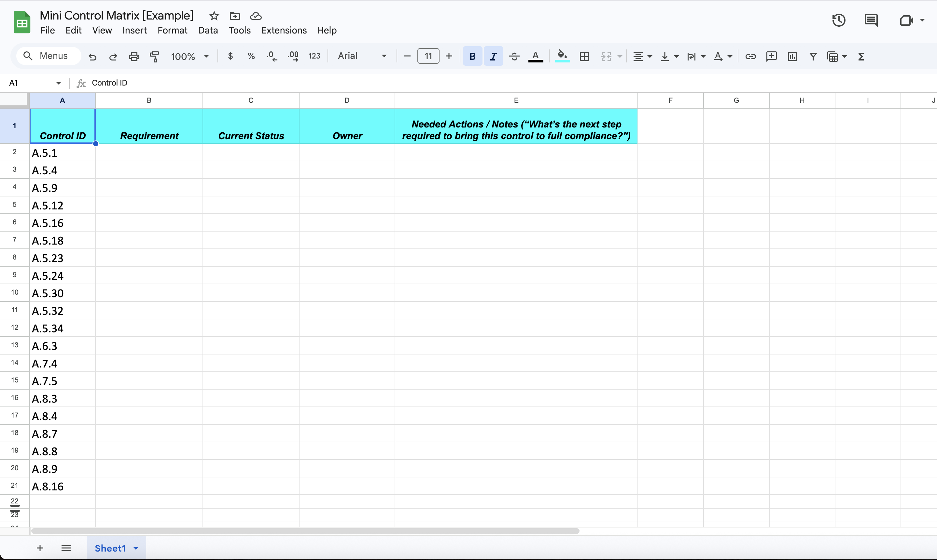The image size is (937, 560).
Task: Toggle bold formatting off
Action: point(472,57)
